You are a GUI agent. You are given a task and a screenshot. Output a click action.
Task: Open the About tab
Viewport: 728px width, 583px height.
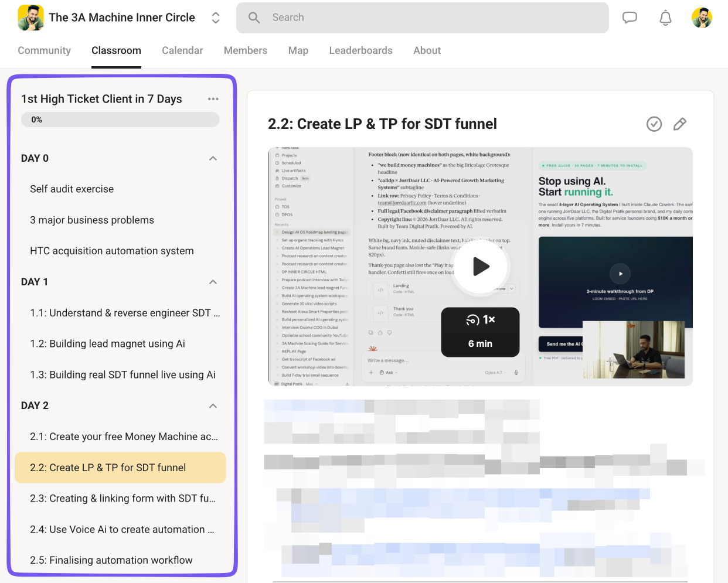[x=427, y=50]
